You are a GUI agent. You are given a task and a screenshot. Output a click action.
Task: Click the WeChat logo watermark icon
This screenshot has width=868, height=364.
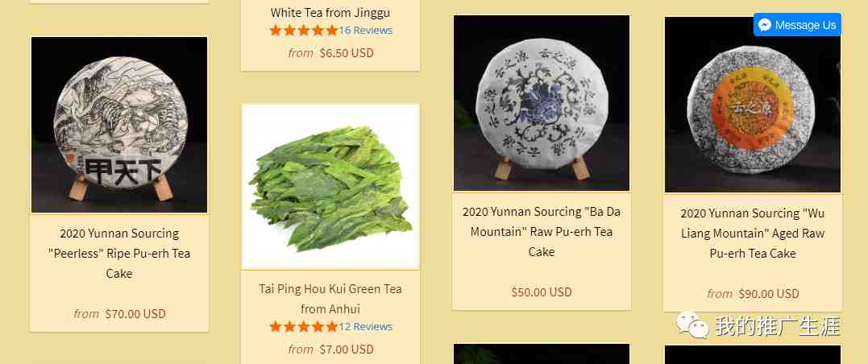692,325
